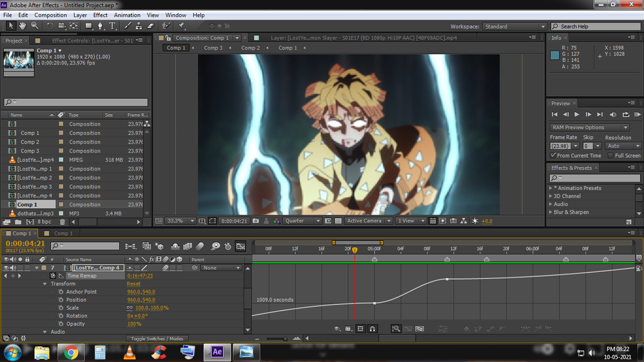
Task: Open the Graph Editor button in timeline
Action: click(240, 246)
